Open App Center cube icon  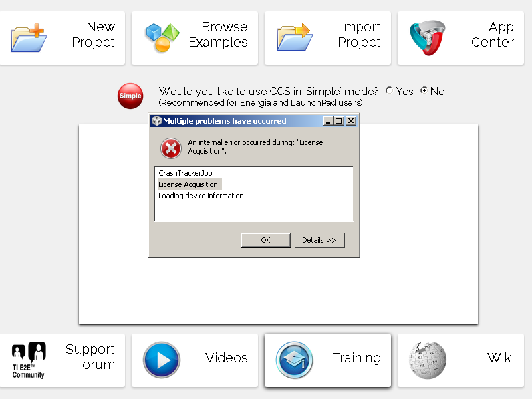tap(427, 38)
